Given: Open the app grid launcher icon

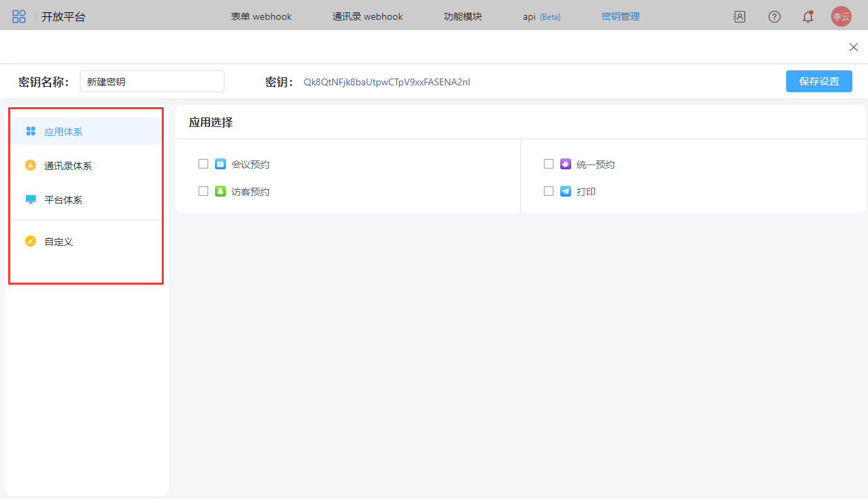Looking at the screenshot, I should (19, 16).
